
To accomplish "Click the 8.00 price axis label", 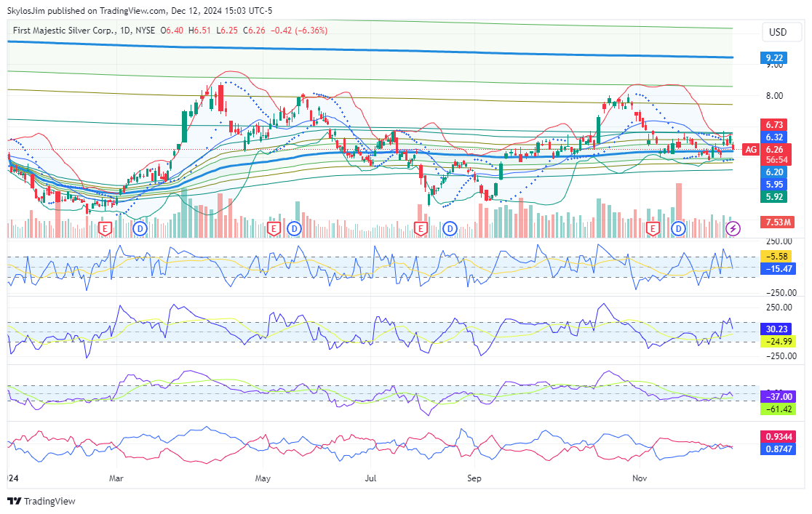I will coord(774,96).
